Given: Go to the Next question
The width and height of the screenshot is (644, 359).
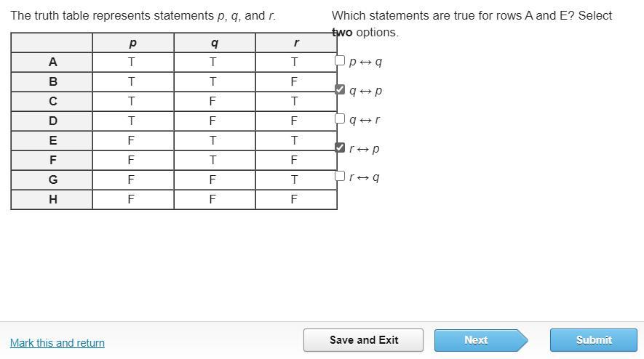Looking at the screenshot, I should pos(476,340).
